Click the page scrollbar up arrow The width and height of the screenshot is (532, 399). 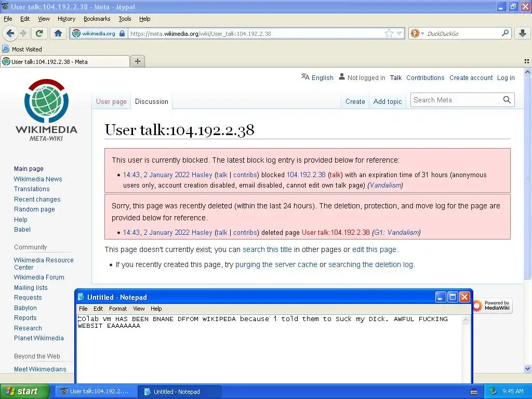[527, 72]
